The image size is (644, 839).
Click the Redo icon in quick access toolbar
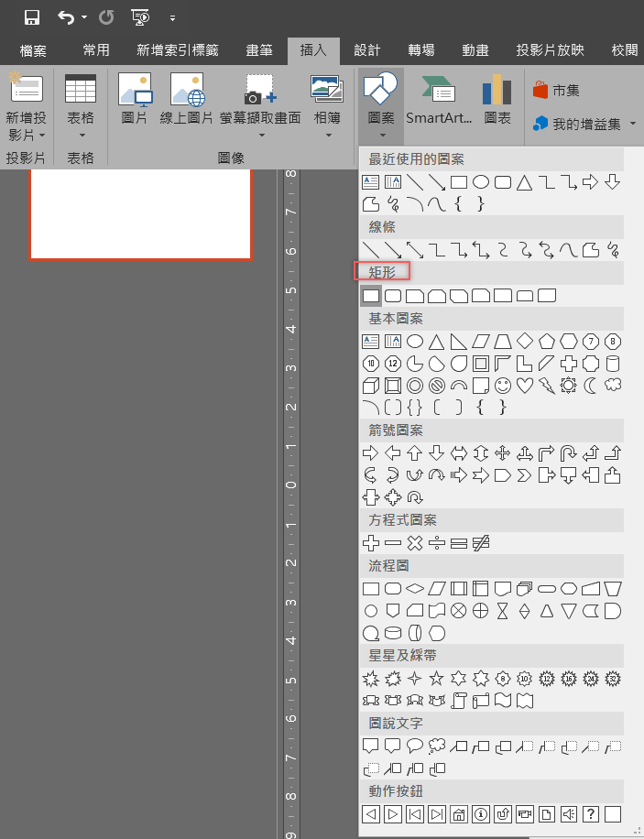(x=106, y=17)
